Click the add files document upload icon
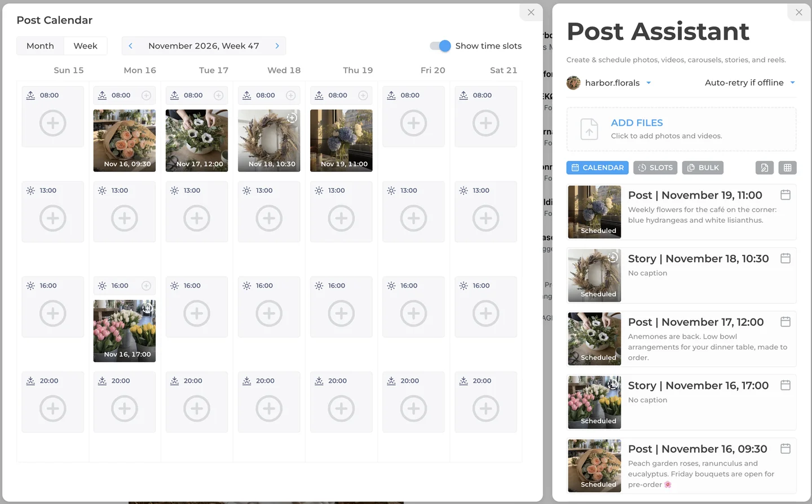 589,129
